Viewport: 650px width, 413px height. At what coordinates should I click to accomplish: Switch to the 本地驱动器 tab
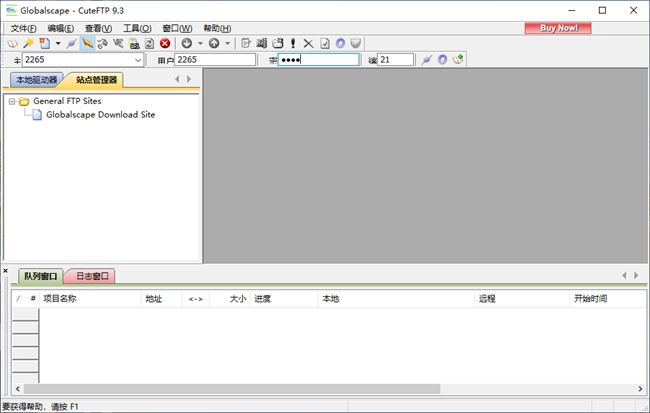pos(36,80)
